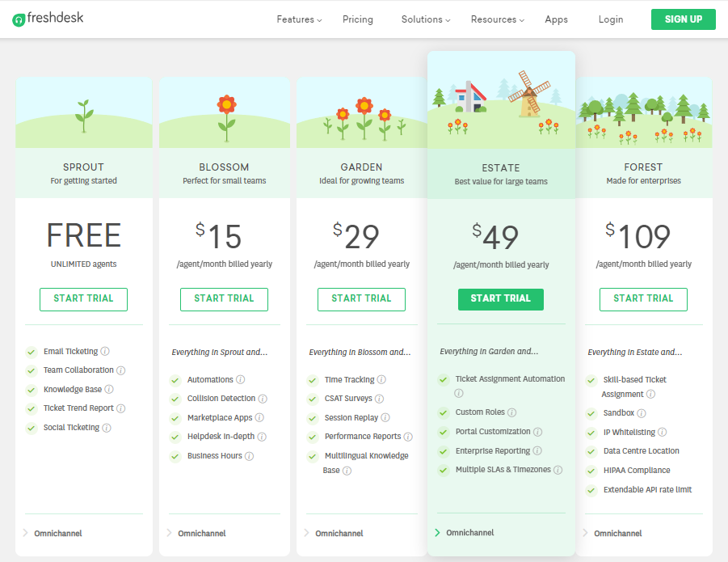Click the FREE price heading
728x562 pixels.
[83, 235]
